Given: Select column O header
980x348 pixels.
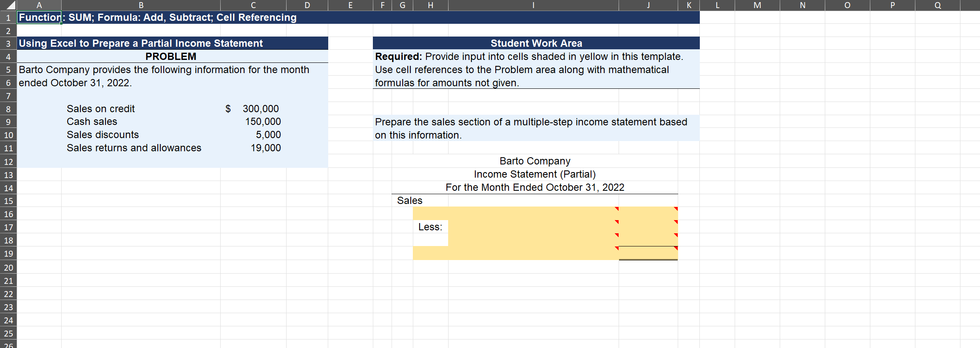Looking at the screenshot, I should pyautogui.click(x=847, y=5).
